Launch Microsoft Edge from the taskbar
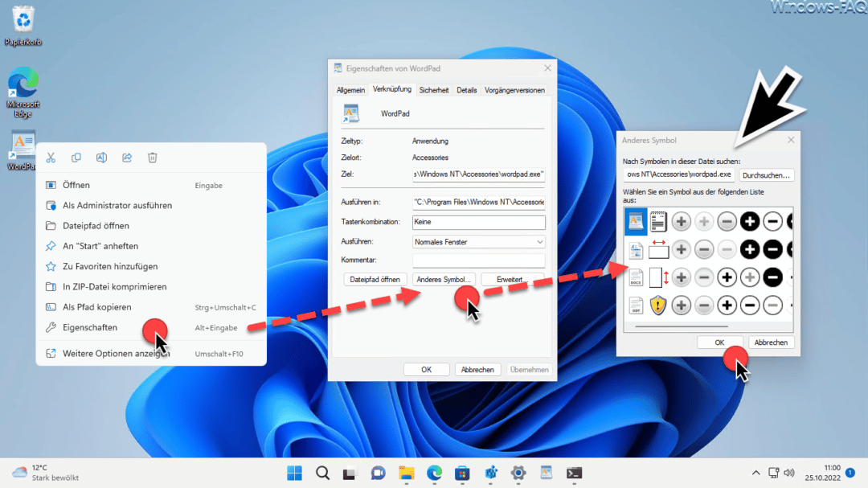 click(434, 474)
